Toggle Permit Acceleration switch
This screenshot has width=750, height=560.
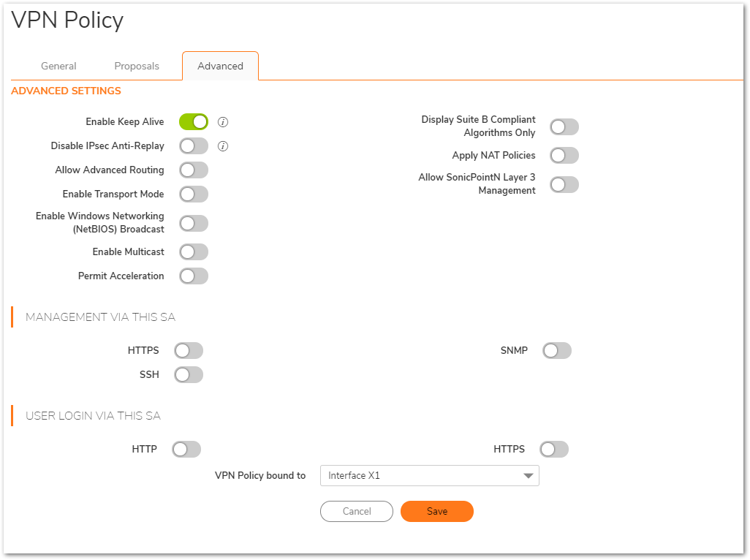coord(194,276)
